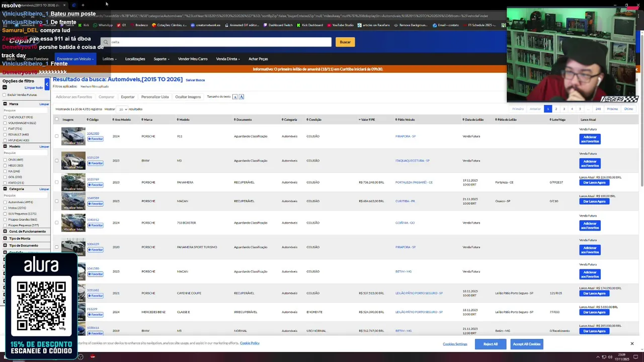Favorite the Cayenne Coupe lot 1051682

point(96,296)
